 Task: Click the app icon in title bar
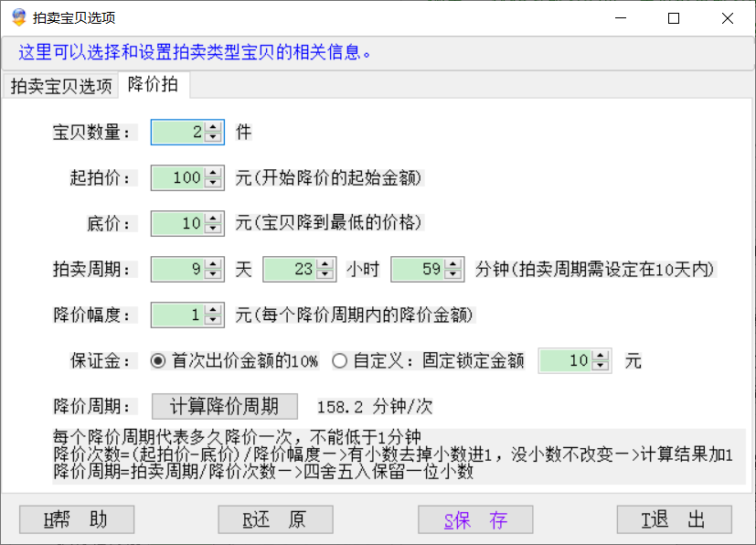click(x=18, y=18)
